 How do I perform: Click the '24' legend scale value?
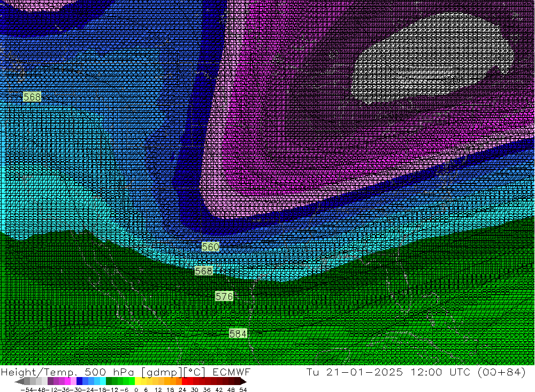pos(182,390)
